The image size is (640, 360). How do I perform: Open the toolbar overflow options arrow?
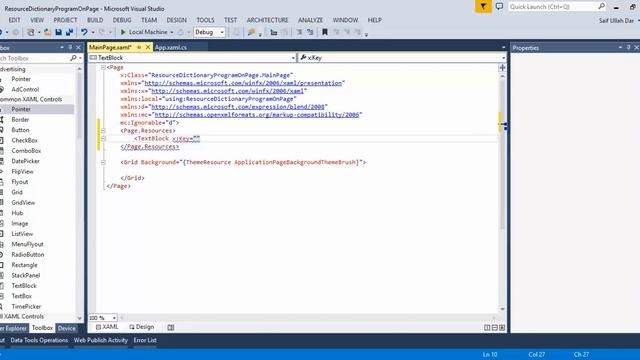(366, 34)
